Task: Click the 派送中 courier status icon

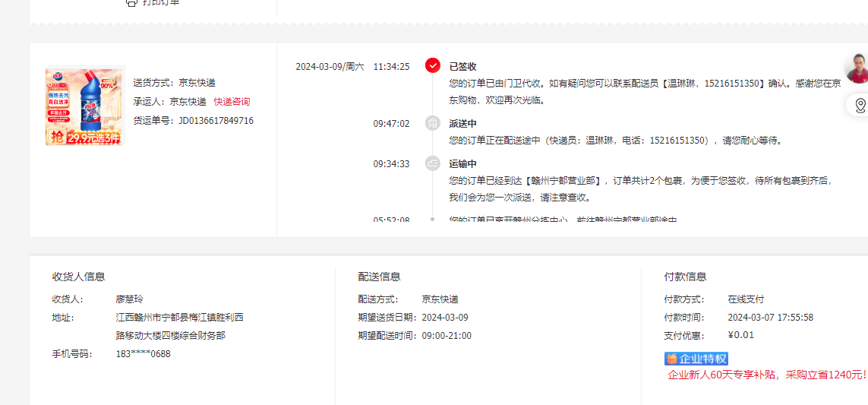Action: [x=432, y=123]
